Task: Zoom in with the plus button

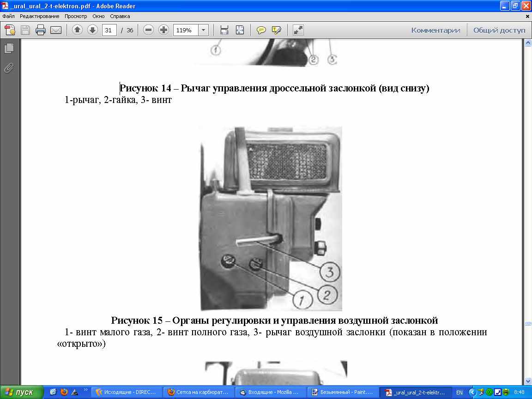Action: click(x=163, y=30)
